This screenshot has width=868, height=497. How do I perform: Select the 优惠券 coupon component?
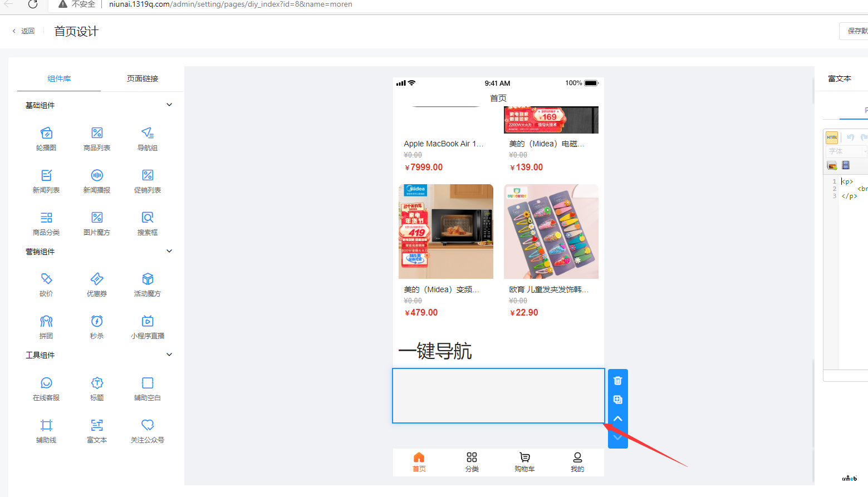click(x=97, y=284)
